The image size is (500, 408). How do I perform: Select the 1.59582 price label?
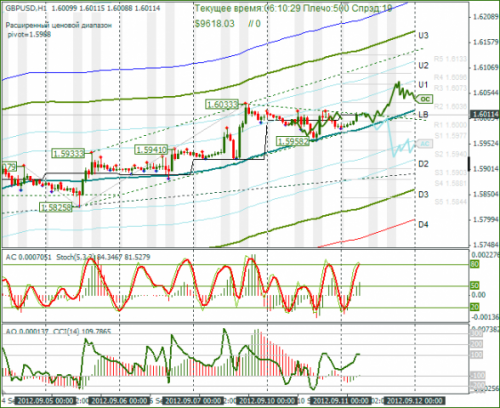(293, 141)
